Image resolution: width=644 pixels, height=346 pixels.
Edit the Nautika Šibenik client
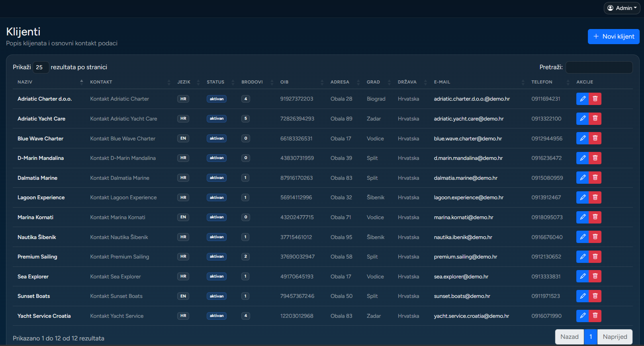(x=582, y=237)
